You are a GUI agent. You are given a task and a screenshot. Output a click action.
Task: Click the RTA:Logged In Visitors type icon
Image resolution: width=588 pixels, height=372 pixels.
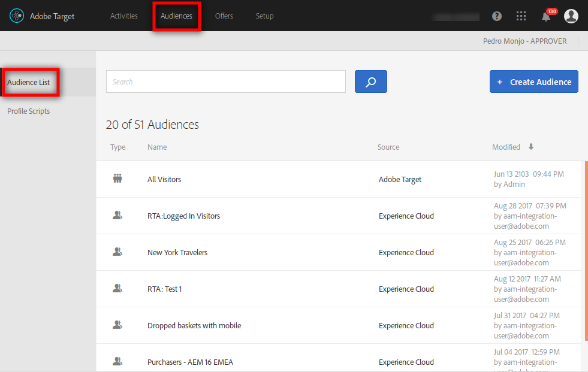(x=117, y=215)
